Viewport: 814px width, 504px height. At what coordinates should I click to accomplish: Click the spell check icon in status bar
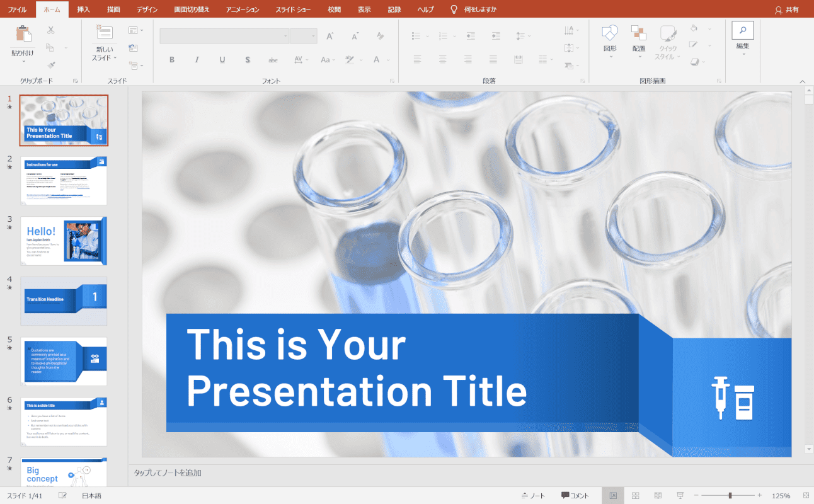(x=63, y=496)
